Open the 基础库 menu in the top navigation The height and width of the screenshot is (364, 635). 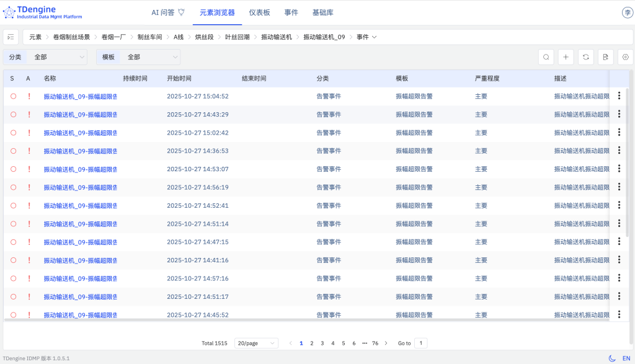(x=323, y=12)
